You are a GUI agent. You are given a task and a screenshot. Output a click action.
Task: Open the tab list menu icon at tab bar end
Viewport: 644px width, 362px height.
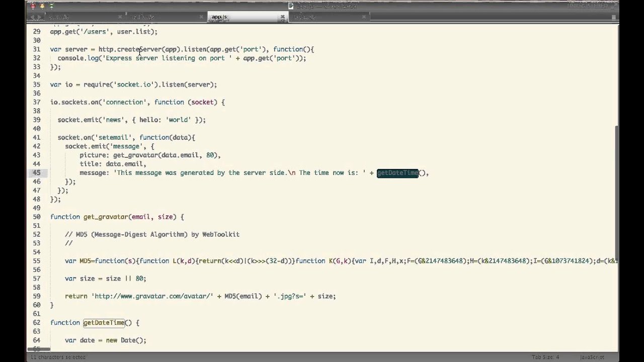[x=614, y=17]
